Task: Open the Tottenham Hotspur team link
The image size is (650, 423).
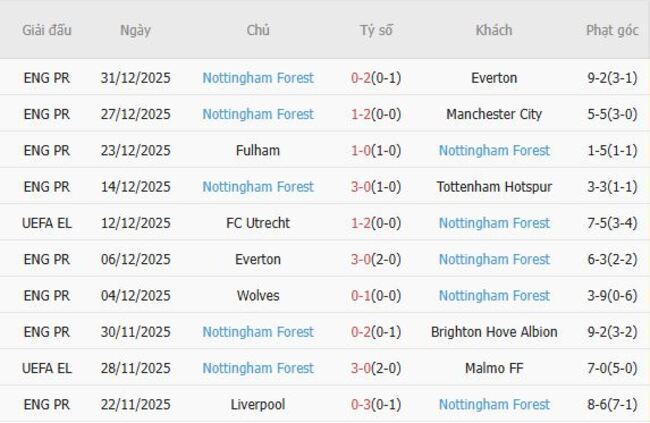Action: tap(494, 187)
